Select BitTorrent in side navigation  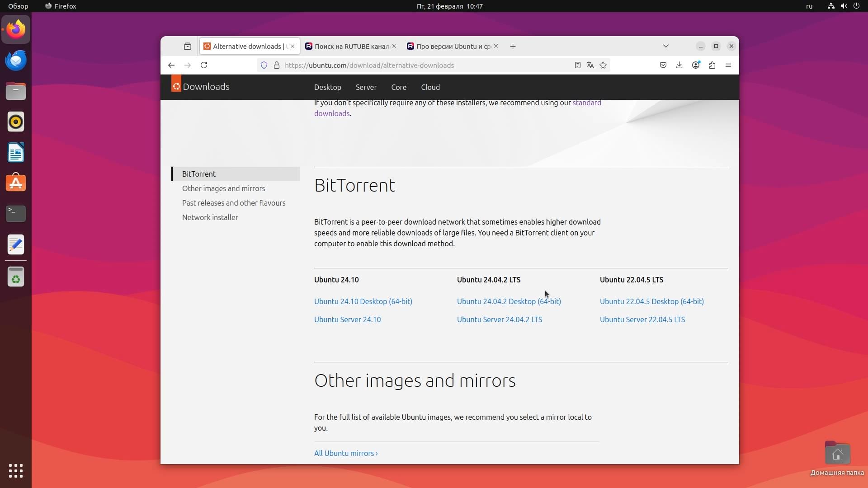[236, 174]
